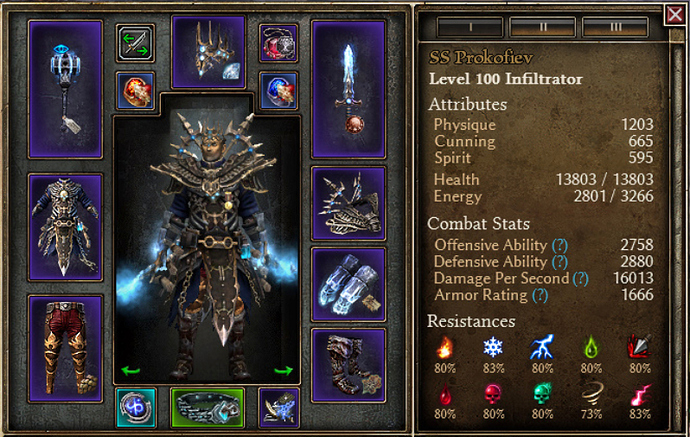Open the Damage Per Second help question mark
This screenshot has width=690, height=437.
[x=580, y=279]
